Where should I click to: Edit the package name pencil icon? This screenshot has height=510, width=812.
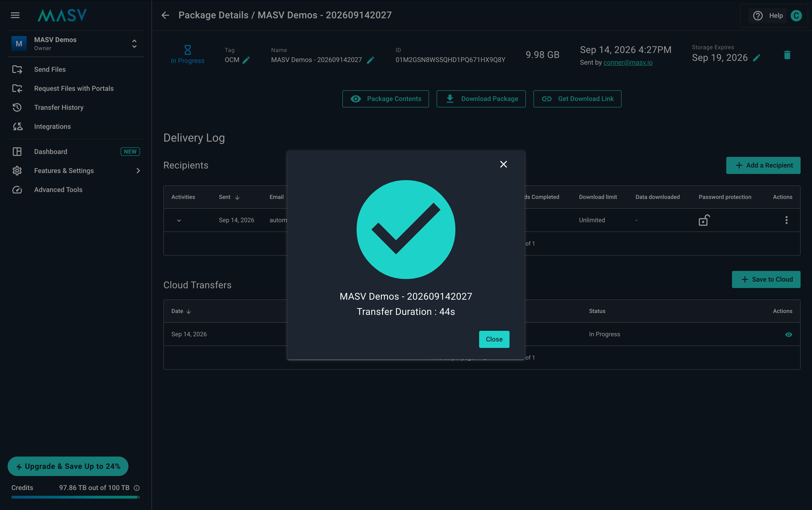[370, 60]
